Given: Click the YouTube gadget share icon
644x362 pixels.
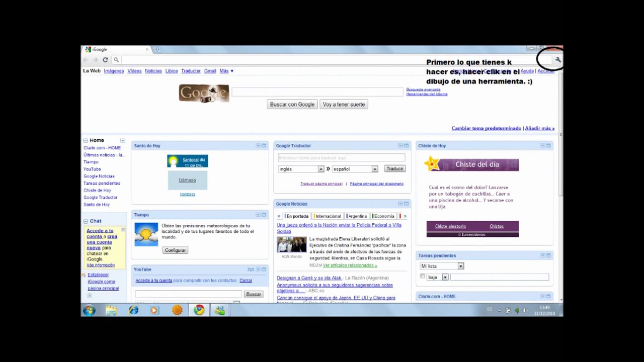Looking at the screenshot, I should coord(251,269).
